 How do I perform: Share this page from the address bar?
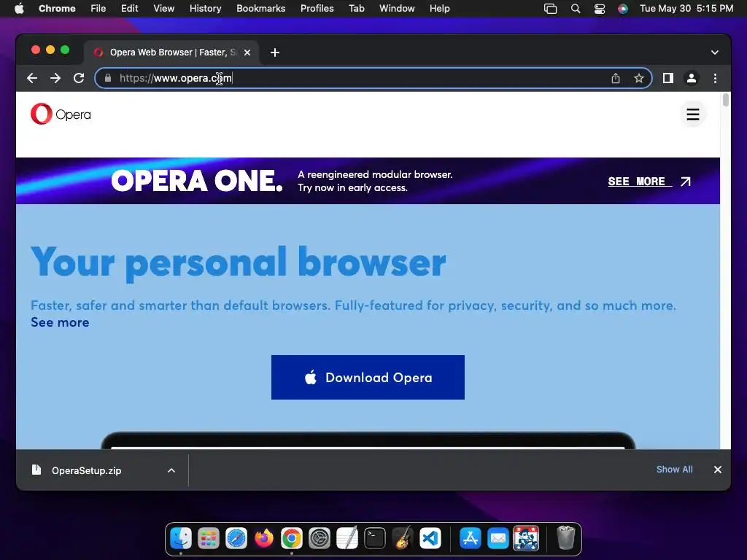(x=616, y=78)
